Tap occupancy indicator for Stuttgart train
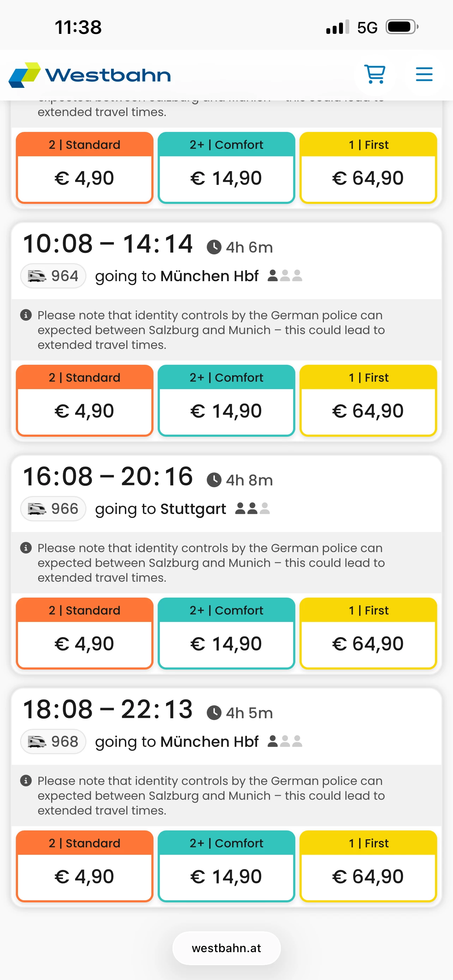 pyautogui.click(x=253, y=508)
